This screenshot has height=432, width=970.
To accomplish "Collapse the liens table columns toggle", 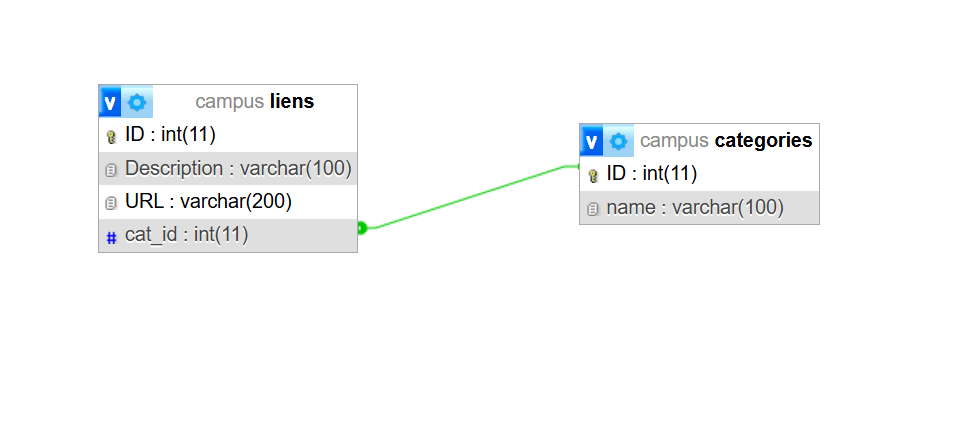I will point(111,101).
